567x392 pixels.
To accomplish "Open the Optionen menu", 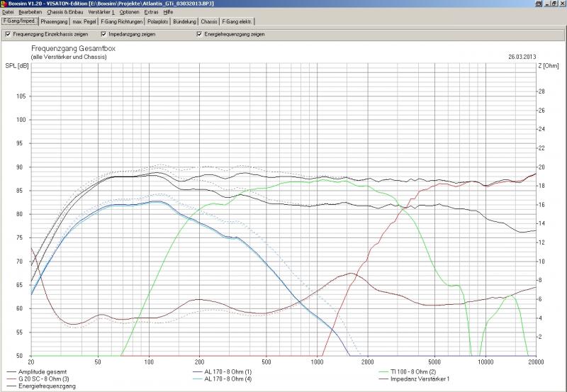I will click(129, 12).
